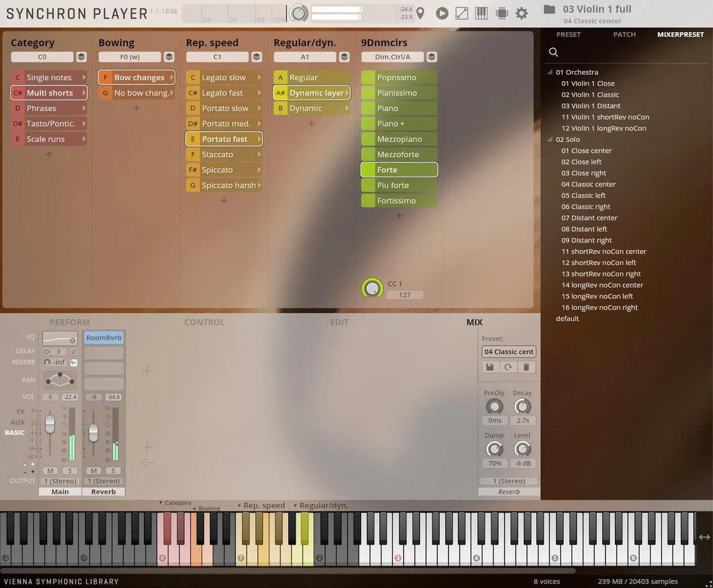Save the mixer preset with floppy icon
This screenshot has height=588, width=713.
pos(491,368)
